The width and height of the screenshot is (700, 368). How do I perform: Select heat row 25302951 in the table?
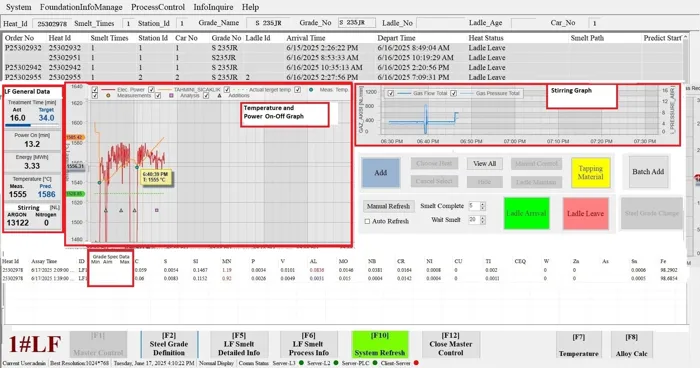(x=343, y=58)
